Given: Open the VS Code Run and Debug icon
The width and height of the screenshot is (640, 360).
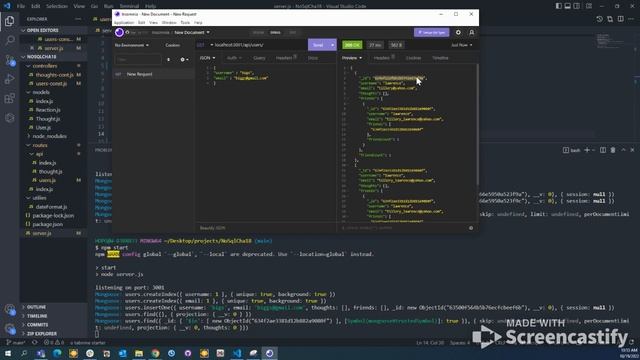Looking at the screenshot, I should [9, 79].
